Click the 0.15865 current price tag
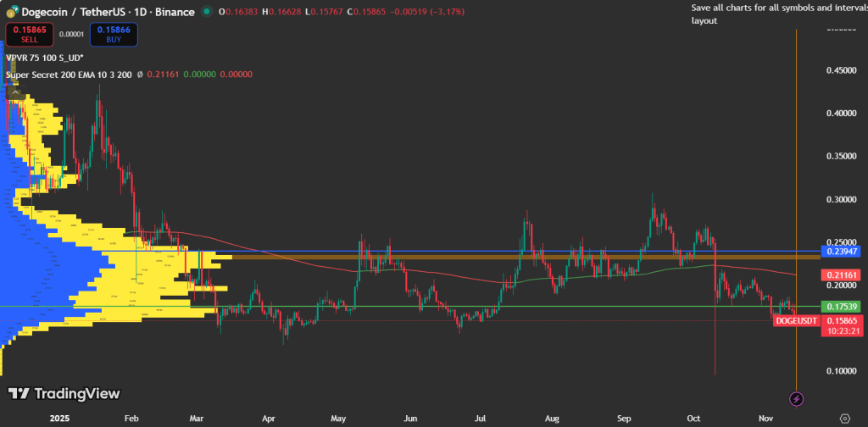 tap(842, 320)
